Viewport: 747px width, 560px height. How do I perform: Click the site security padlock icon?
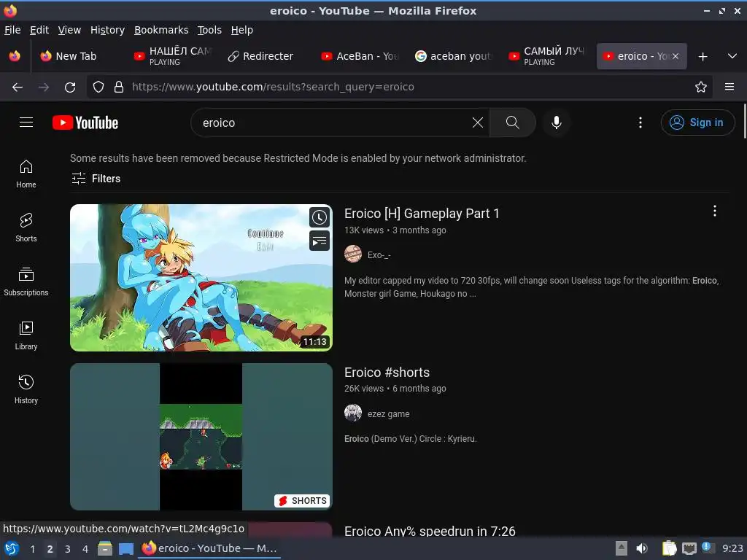(x=119, y=87)
